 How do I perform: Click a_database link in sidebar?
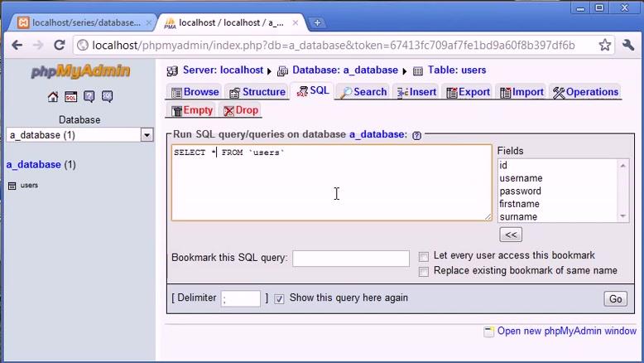tap(34, 165)
